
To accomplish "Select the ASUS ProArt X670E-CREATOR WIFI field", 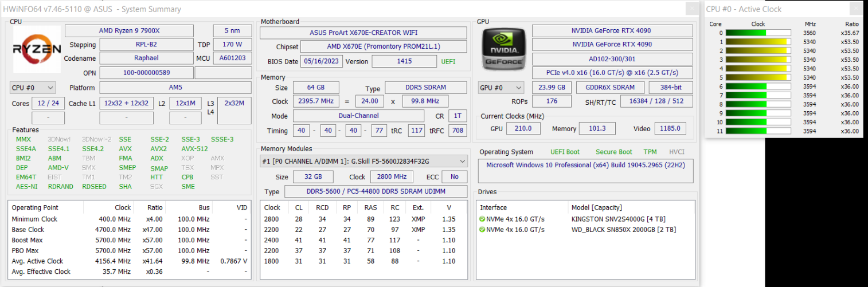I will click(x=363, y=33).
